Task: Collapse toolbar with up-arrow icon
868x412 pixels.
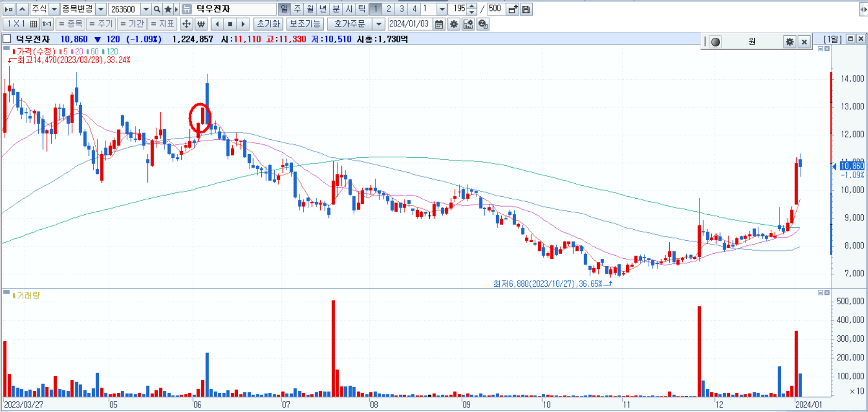Action: click(x=22, y=9)
